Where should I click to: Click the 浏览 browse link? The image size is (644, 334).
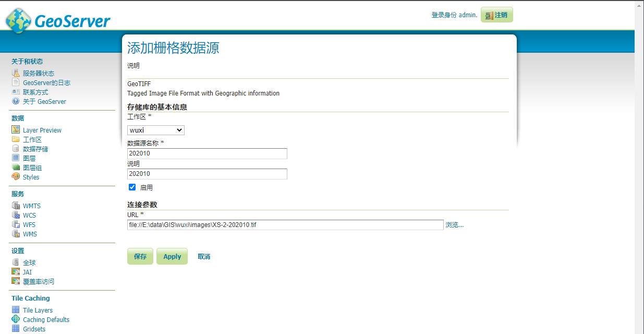pyautogui.click(x=454, y=225)
